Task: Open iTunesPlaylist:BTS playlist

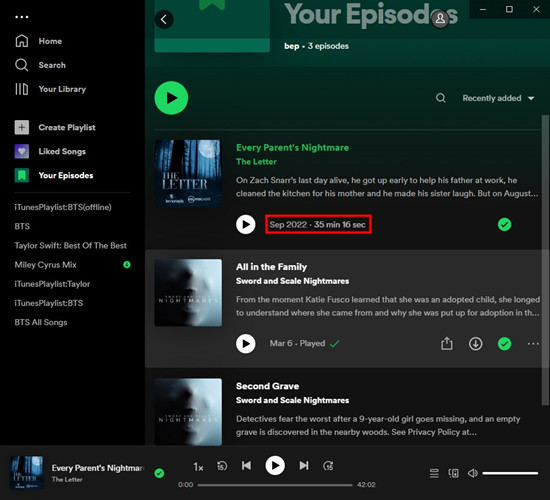Action: 49,303
